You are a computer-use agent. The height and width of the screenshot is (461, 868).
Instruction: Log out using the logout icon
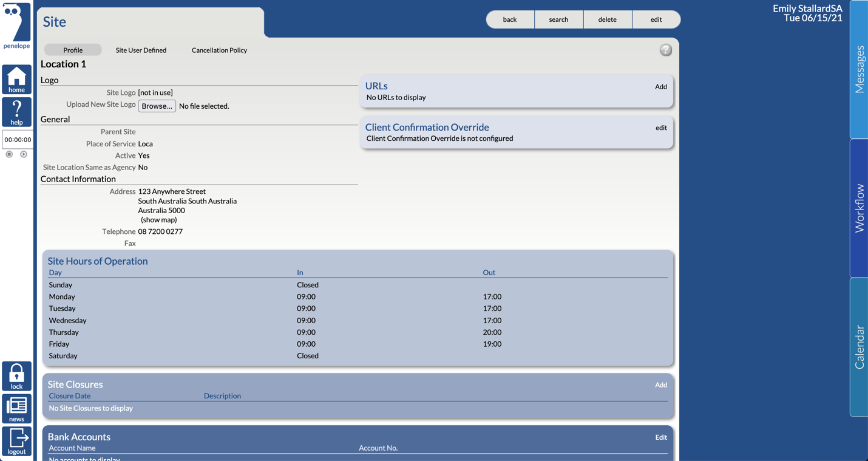tap(16, 442)
